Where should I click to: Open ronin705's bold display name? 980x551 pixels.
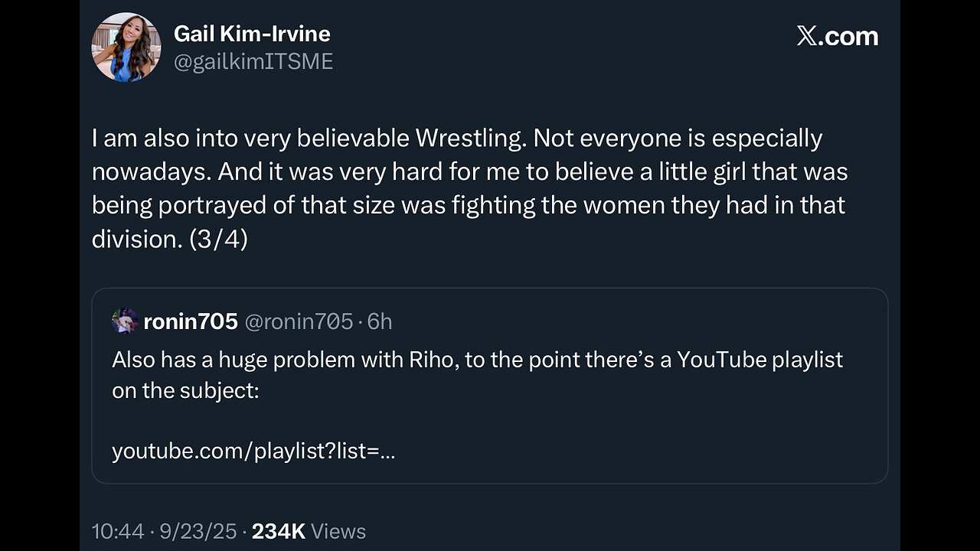(x=191, y=321)
